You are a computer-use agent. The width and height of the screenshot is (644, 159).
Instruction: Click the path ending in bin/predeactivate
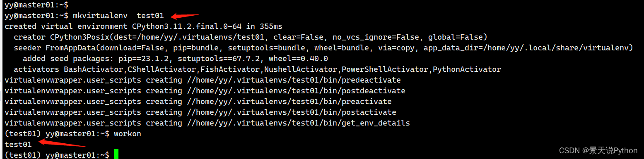pyautogui.click(x=294, y=80)
